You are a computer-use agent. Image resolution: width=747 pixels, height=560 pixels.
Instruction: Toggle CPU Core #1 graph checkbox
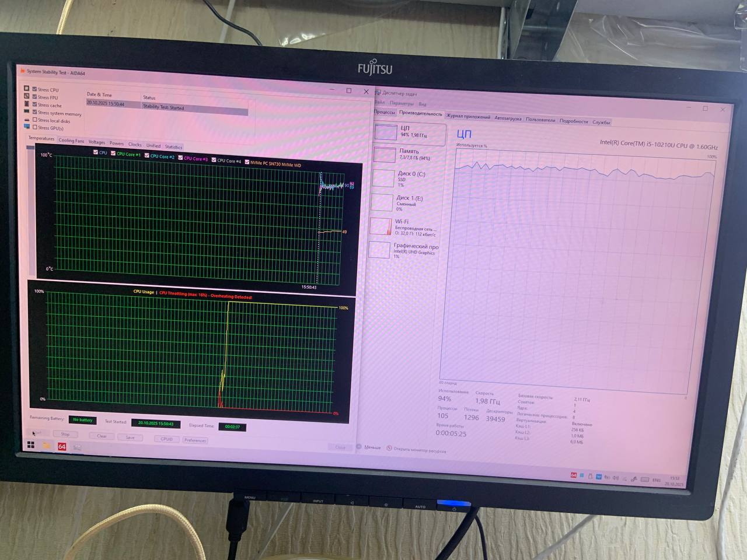point(113,153)
